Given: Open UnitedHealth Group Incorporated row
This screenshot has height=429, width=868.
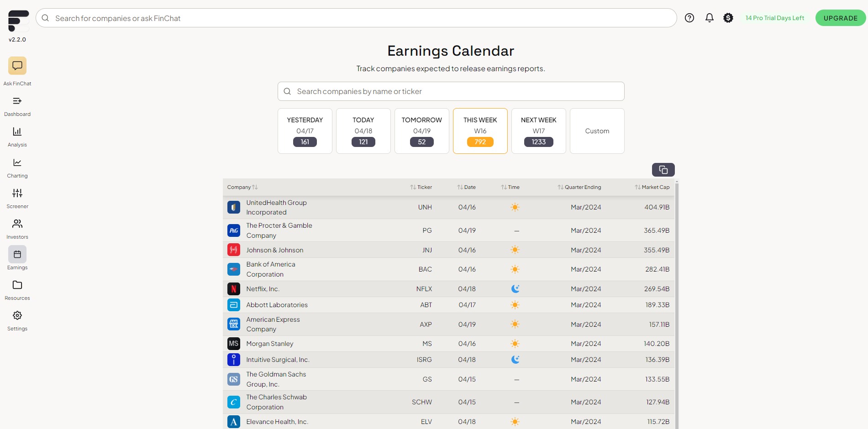Looking at the screenshot, I should [x=448, y=208].
